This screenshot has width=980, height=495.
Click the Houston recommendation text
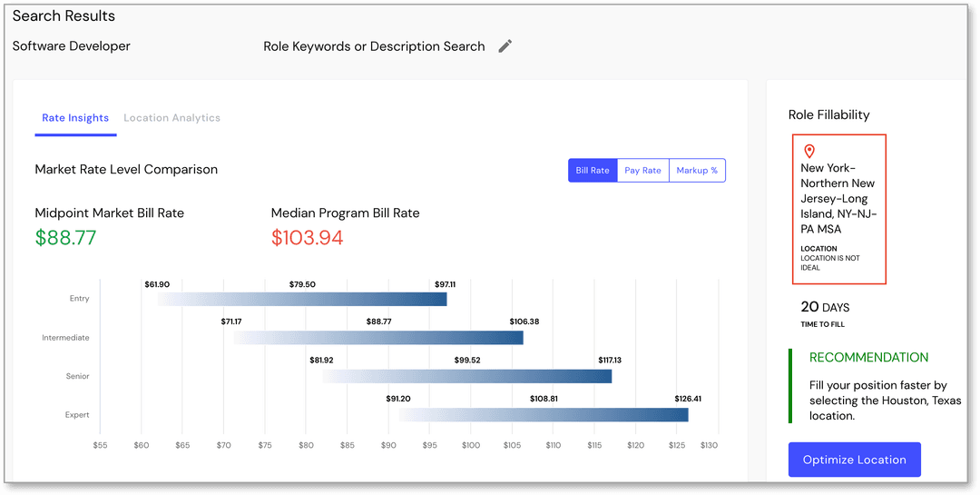click(x=885, y=401)
